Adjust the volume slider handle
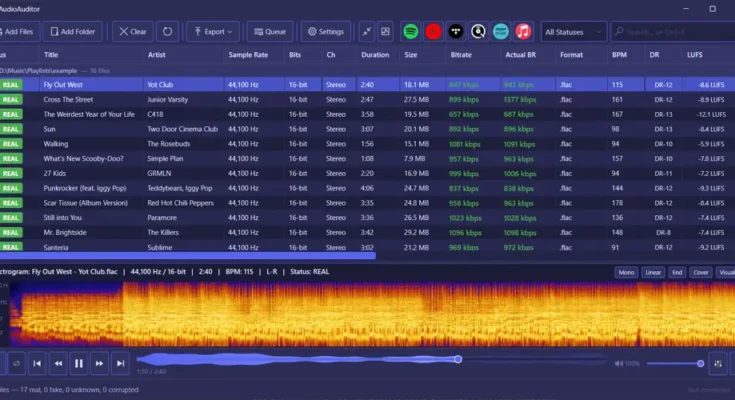The image size is (735, 400). click(700, 363)
